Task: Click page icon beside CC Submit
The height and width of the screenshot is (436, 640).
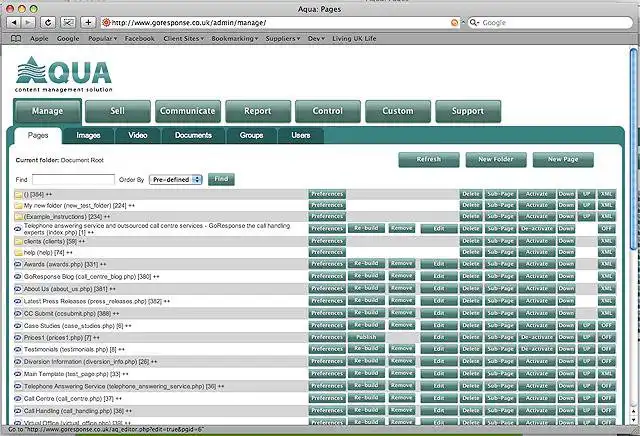Action: pos(18,314)
